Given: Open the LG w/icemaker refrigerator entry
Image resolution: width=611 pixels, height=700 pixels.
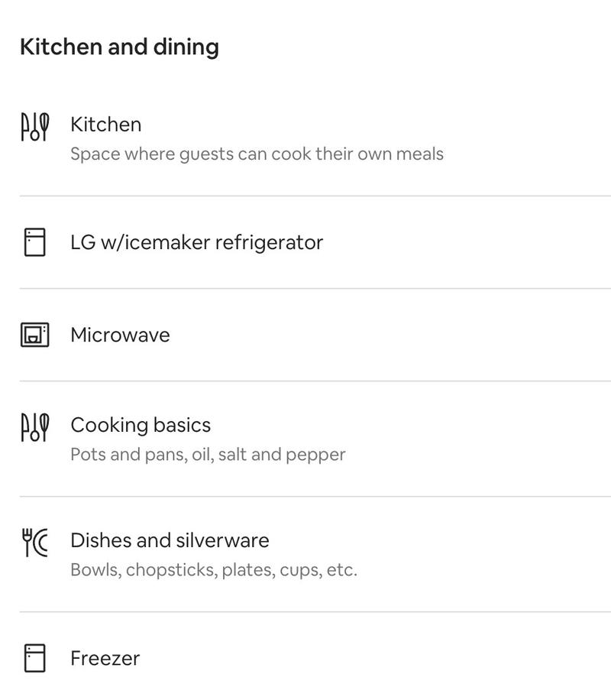Looking at the screenshot, I should [x=196, y=242].
